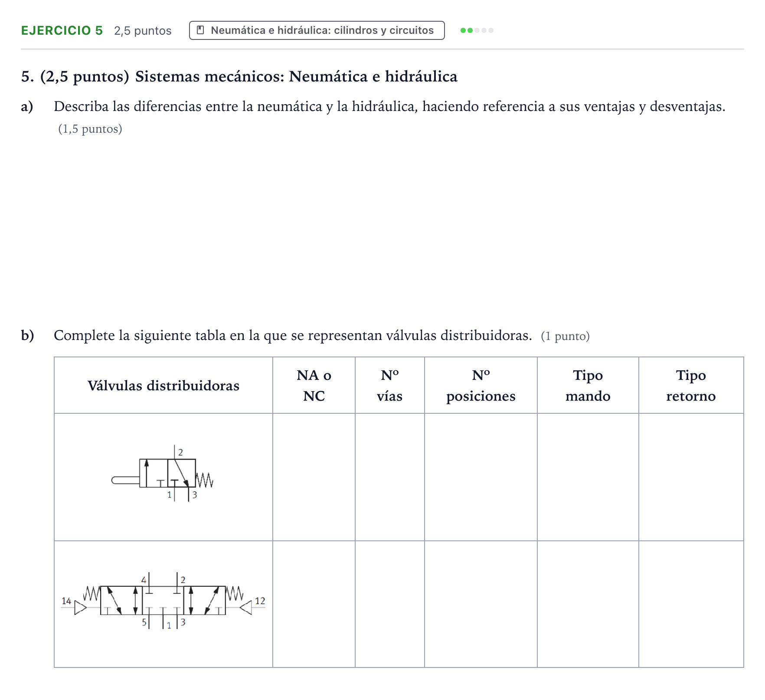Viewport: 765px width, 700px height.
Task: Click the empty Tipo retorno cell for the first valve
Action: 691,477
